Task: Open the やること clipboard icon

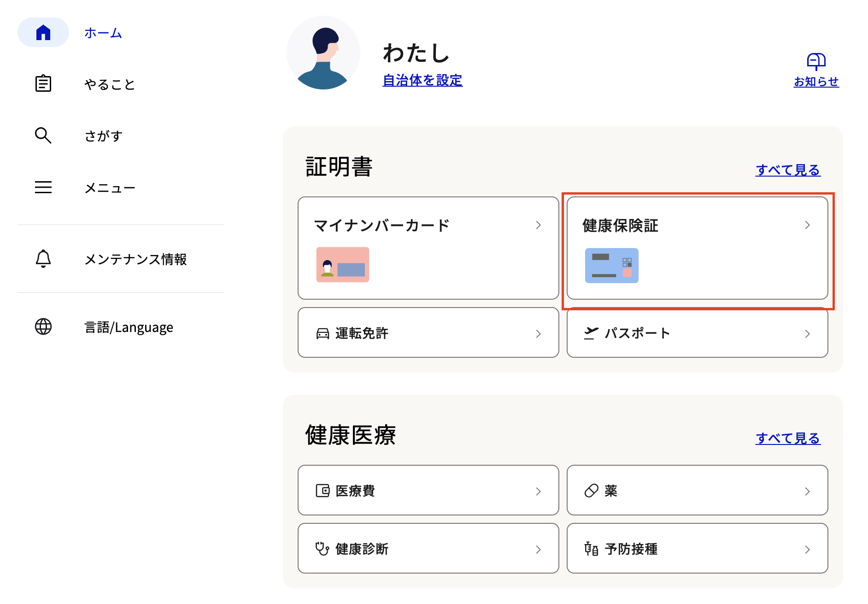Action: point(43,83)
